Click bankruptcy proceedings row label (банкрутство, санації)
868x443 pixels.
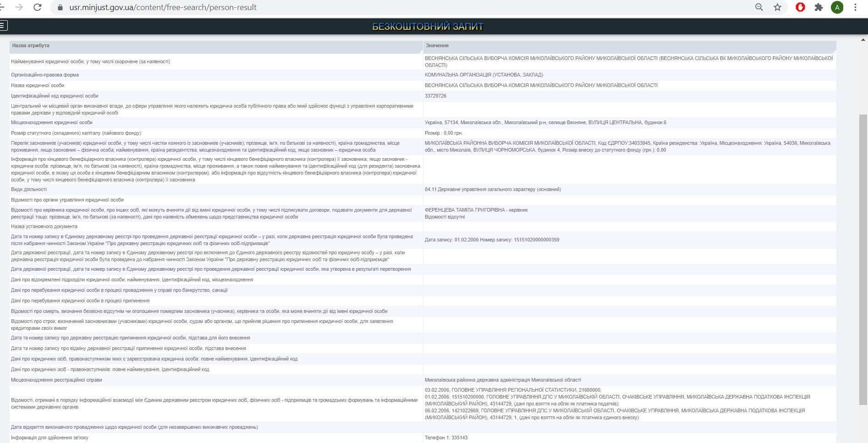point(119,290)
